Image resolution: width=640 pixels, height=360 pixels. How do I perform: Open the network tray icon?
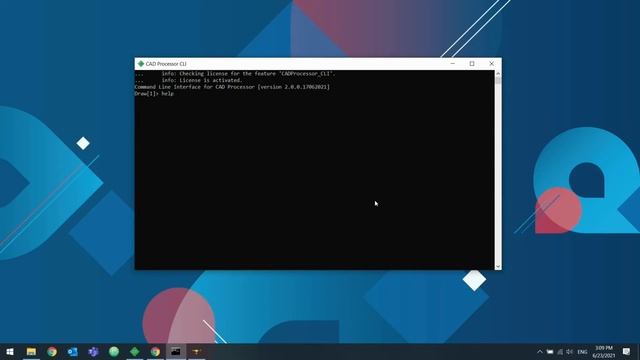[560, 352]
